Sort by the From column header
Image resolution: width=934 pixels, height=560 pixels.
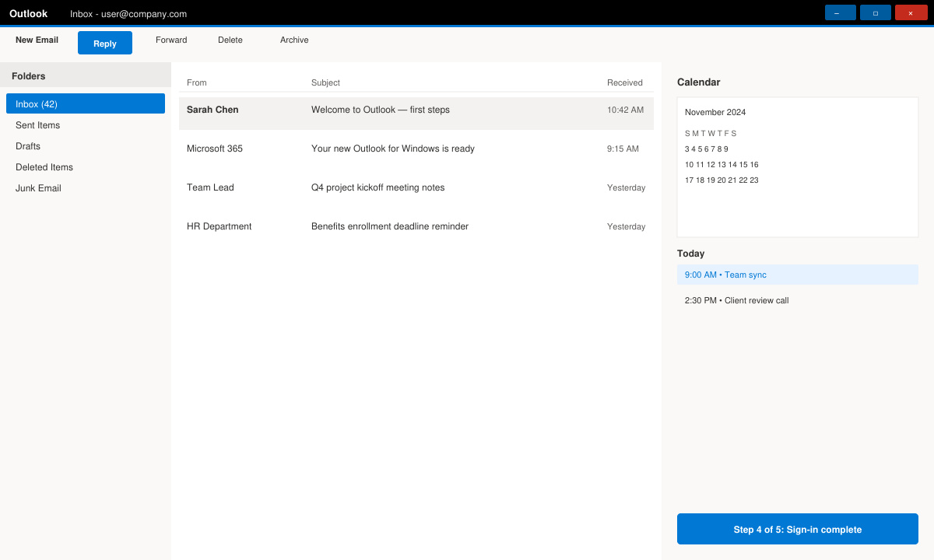(x=197, y=82)
